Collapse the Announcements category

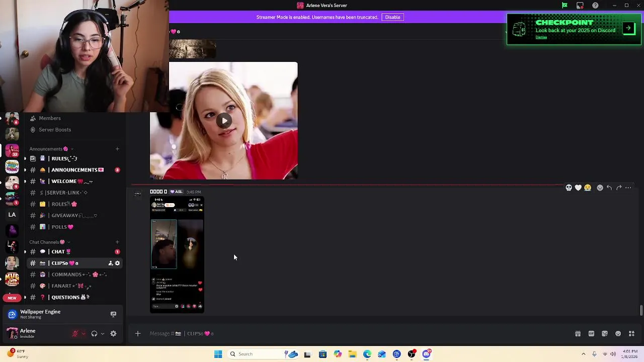pyautogui.click(x=51, y=149)
